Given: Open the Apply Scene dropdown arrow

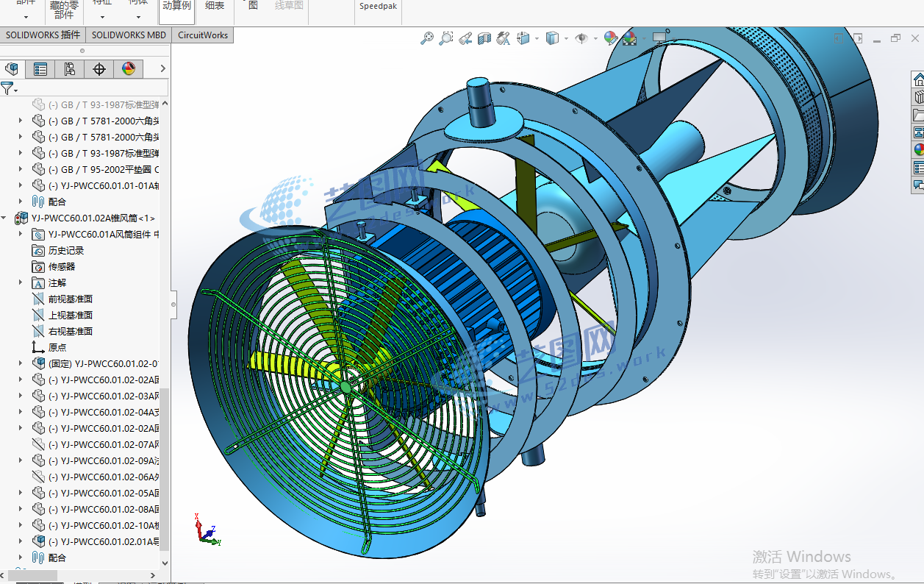Looking at the screenshot, I should pos(643,38).
